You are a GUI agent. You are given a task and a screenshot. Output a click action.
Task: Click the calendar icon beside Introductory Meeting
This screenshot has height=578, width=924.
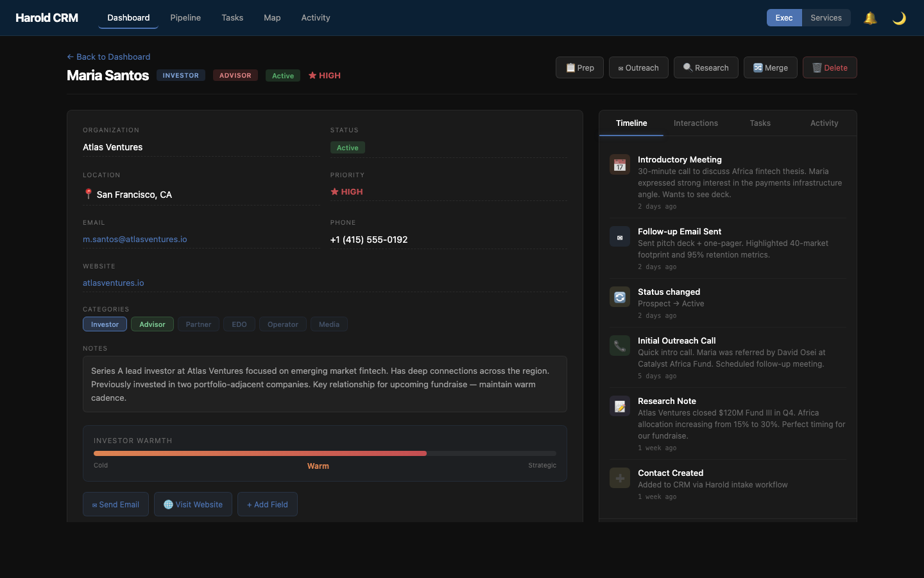pos(619,164)
